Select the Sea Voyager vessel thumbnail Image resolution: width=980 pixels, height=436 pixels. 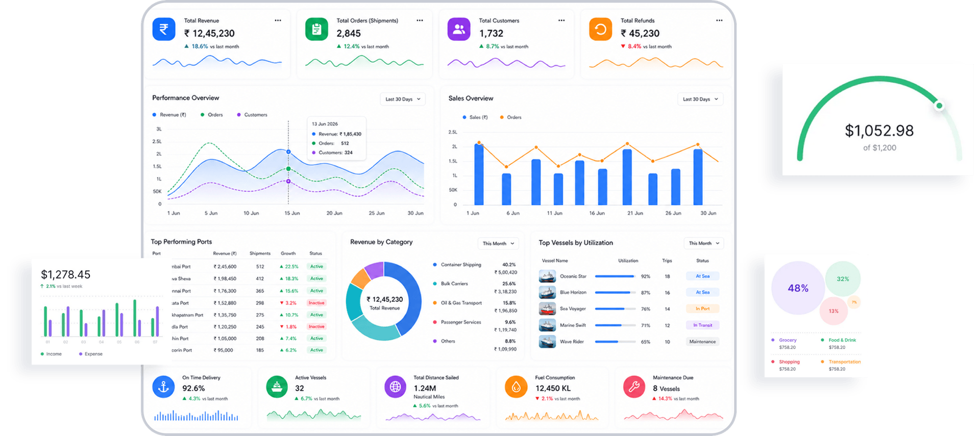tap(547, 309)
